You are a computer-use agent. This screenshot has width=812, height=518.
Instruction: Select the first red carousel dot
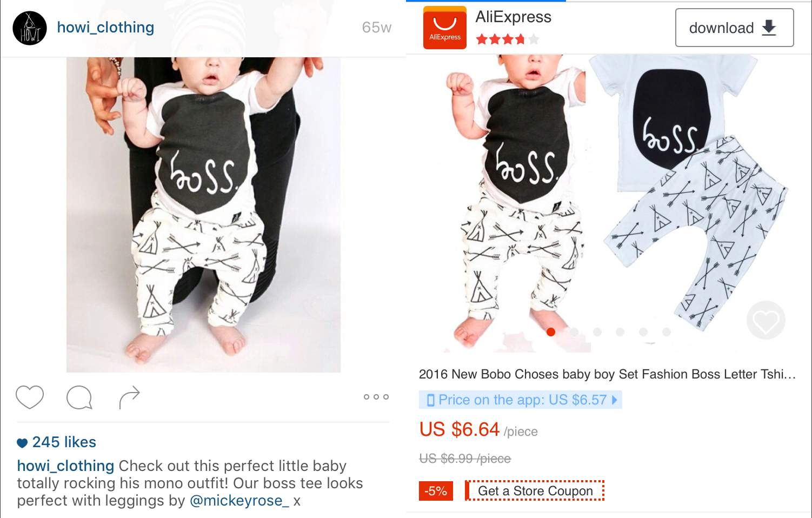click(x=551, y=331)
